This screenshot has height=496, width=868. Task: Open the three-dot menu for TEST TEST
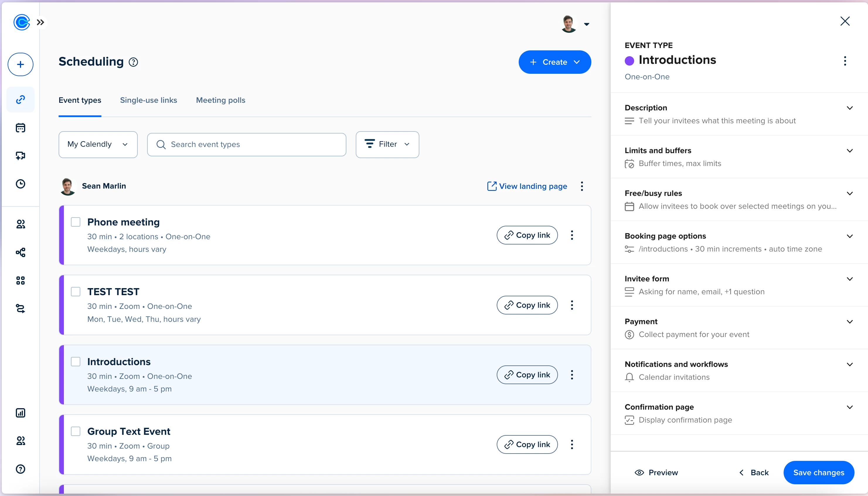[x=572, y=305]
